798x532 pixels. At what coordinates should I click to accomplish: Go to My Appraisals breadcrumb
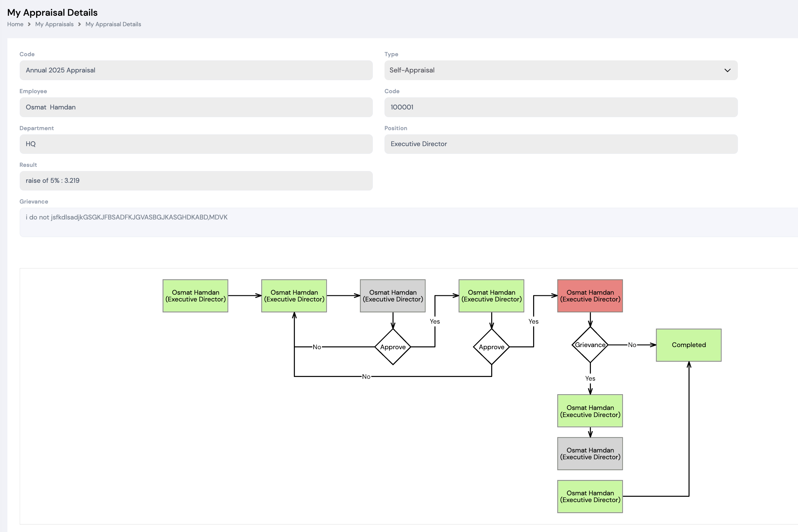pyautogui.click(x=54, y=24)
